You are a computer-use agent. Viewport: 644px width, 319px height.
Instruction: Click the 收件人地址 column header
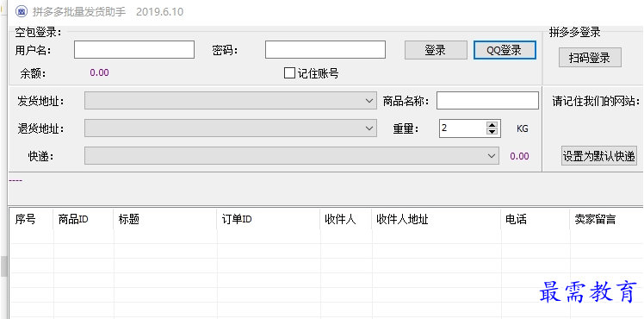pyautogui.click(x=437, y=220)
